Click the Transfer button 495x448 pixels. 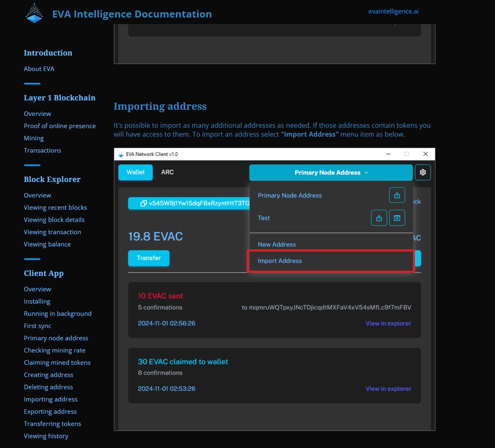point(148,258)
